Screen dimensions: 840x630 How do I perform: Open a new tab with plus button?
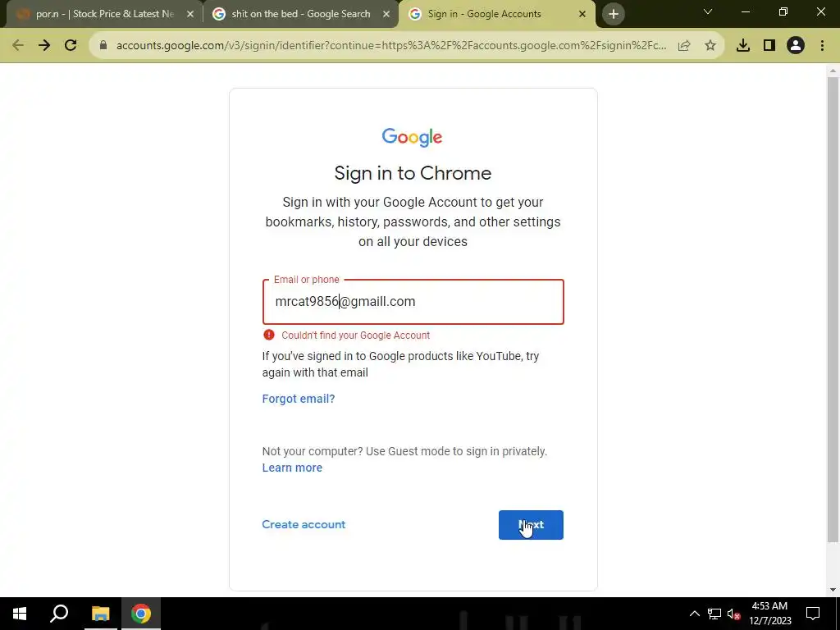click(x=614, y=14)
